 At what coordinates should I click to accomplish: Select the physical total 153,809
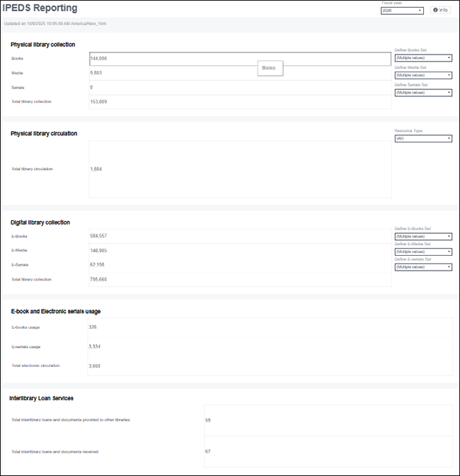pos(98,102)
